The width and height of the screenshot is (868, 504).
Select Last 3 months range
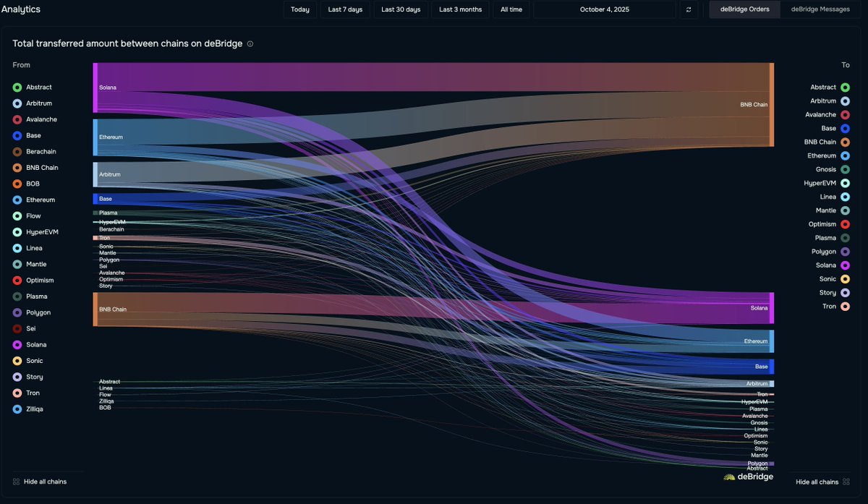(461, 9)
